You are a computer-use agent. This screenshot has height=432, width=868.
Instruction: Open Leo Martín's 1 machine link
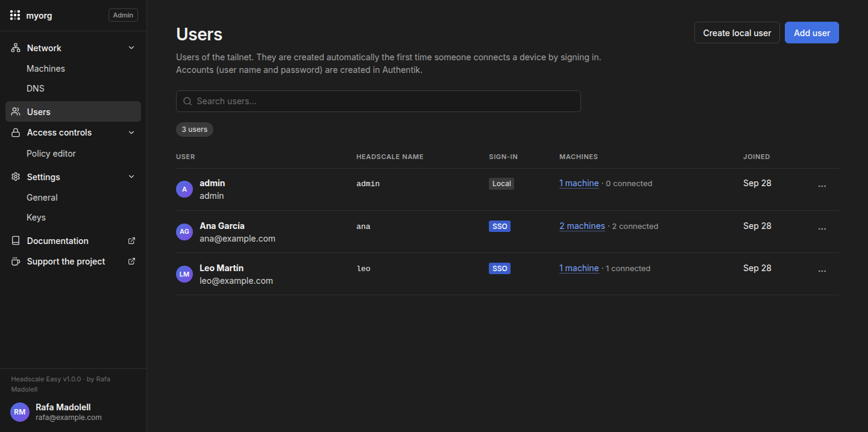coord(579,268)
